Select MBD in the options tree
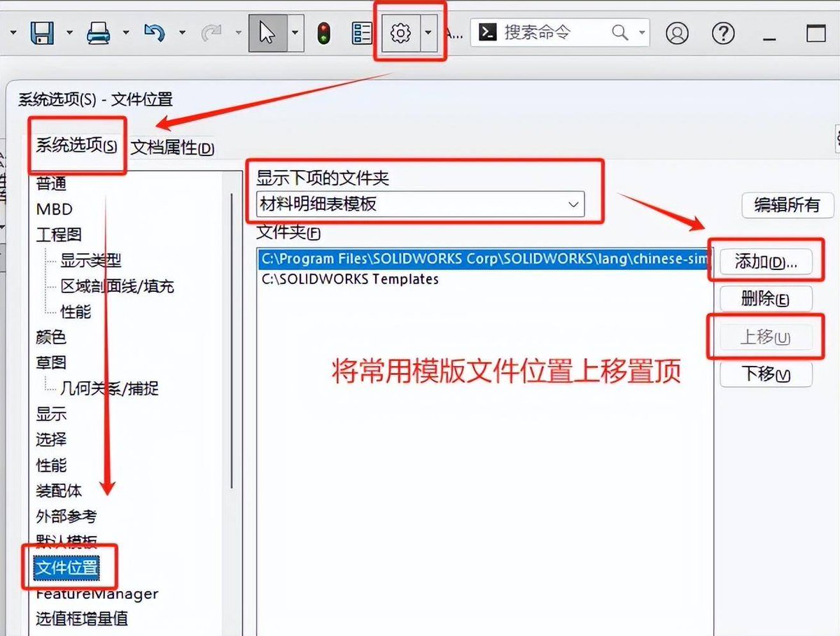The width and height of the screenshot is (840, 636). click(54, 209)
